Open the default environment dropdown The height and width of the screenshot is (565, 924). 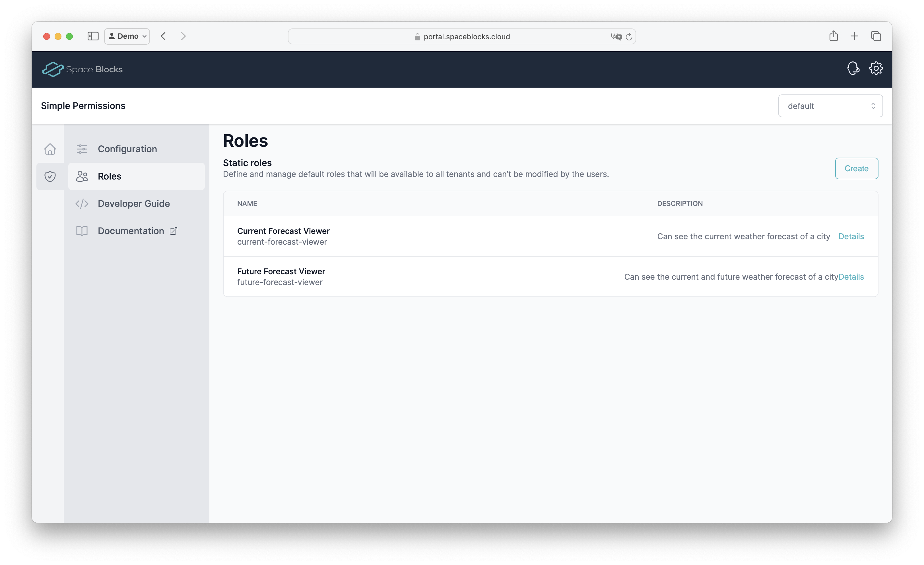pos(830,106)
